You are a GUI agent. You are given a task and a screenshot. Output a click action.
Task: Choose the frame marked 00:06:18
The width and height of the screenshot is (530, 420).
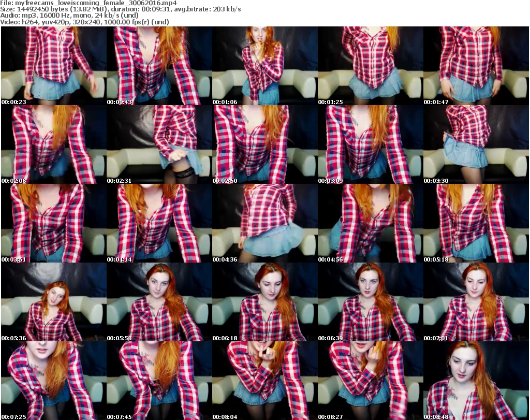(264, 302)
